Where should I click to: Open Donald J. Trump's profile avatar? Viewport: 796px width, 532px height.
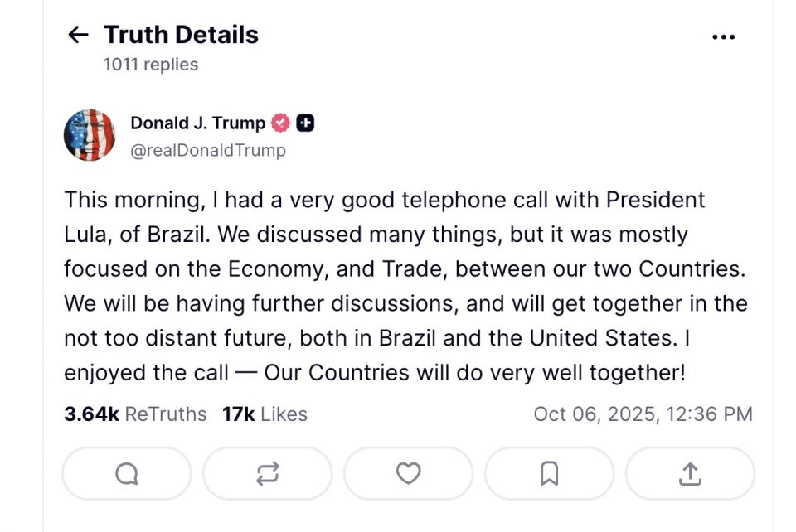click(90, 135)
